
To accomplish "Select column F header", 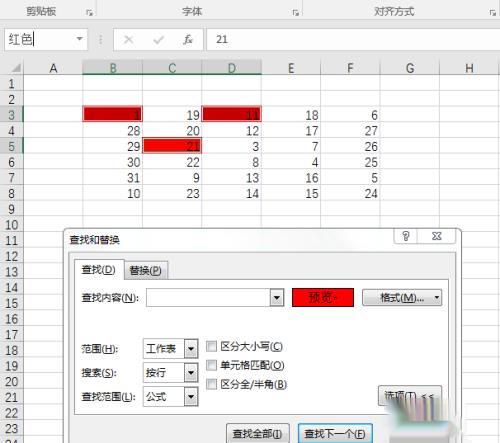I will [x=350, y=68].
